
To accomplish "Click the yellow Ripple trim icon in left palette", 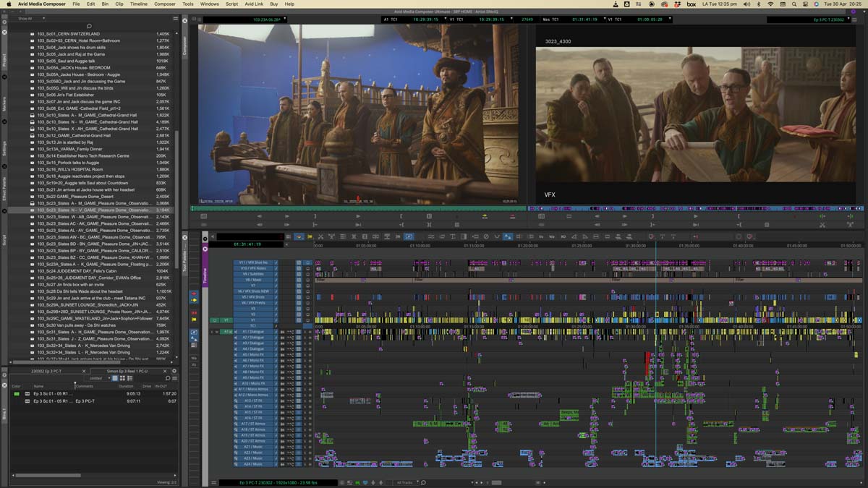I will coord(194,320).
